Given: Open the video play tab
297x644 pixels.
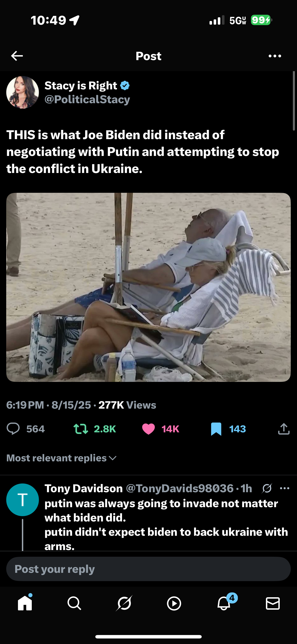Looking at the screenshot, I should point(174,603).
